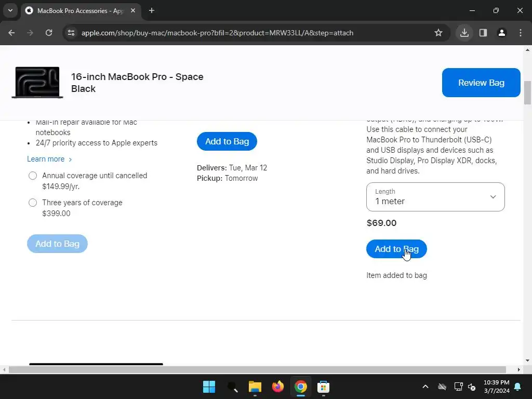The image size is (532, 399).
Task: Click Add to Bag under $69.00
Action: click(x=396, y=249)
